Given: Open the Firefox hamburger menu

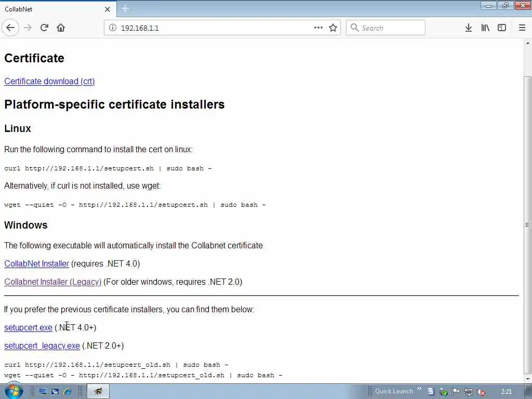Looking at the screenshot, I should click(522, 28).
